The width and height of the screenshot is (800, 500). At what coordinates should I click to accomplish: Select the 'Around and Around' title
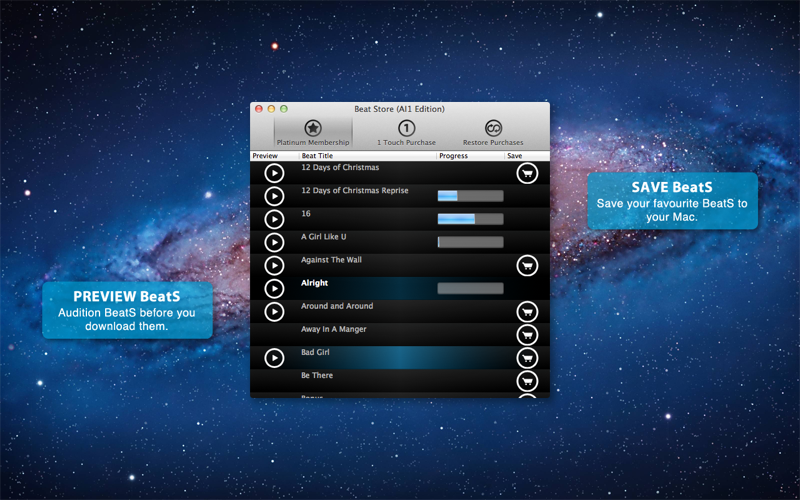point(337,306)
